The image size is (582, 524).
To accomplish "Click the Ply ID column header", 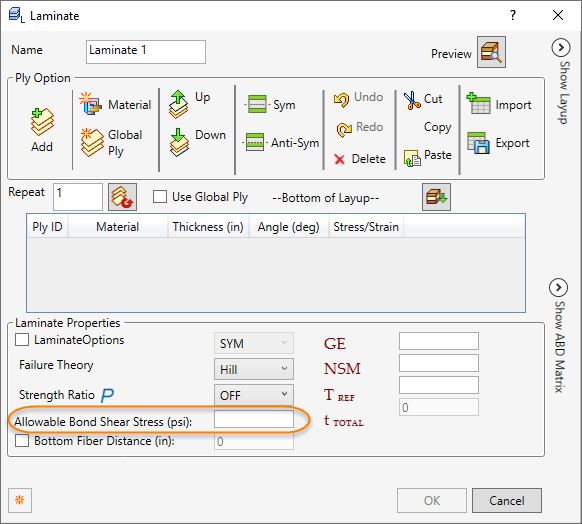I will point(48,226).
